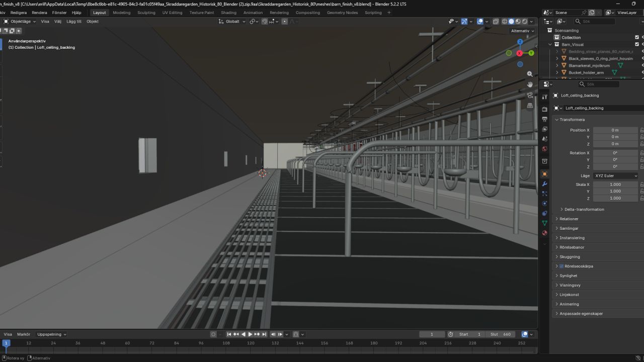Open the Tool properties tab with wrench-screwdriver icon
This screenshot has height=362, width=644.
point(544,97)
